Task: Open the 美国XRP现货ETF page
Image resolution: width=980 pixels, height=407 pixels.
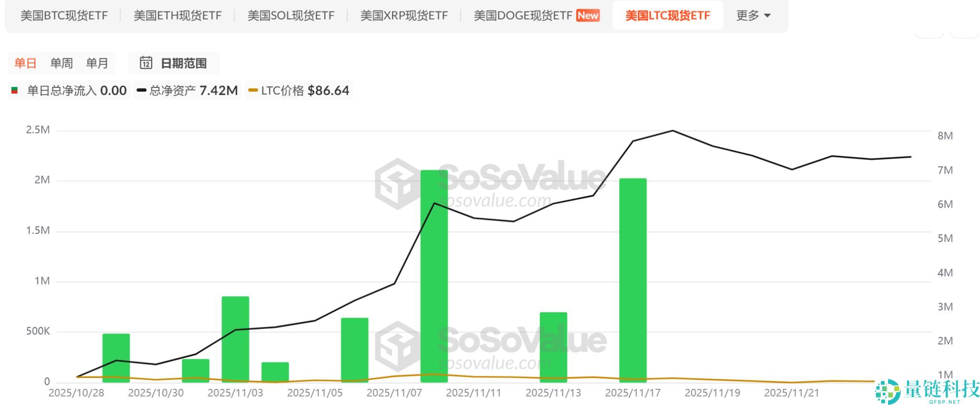Action: (404, 15)
